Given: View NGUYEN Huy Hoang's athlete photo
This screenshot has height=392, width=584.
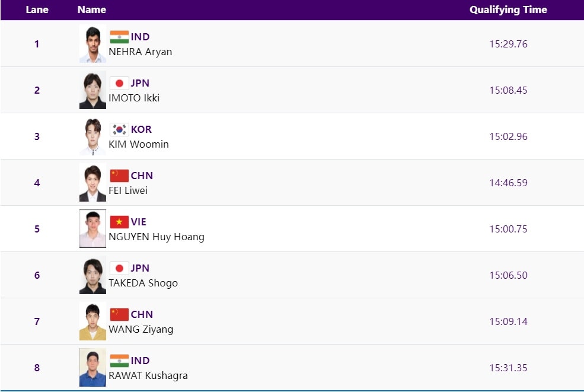Looking at the screenshot, I should click(x=92, y=229).
